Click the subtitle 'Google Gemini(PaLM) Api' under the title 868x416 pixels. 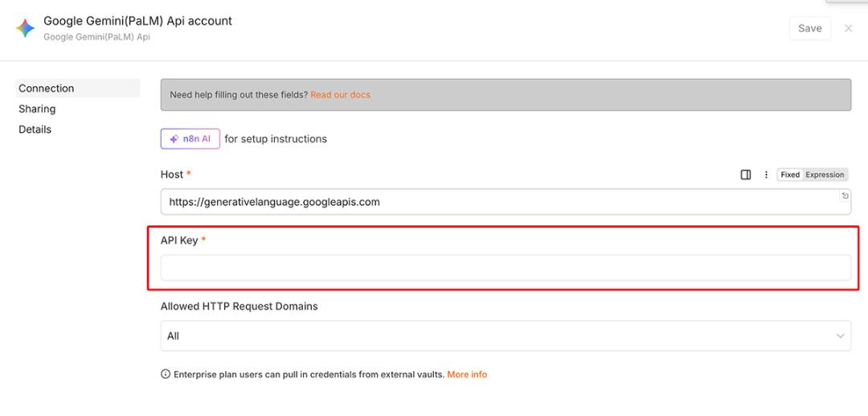tap(97, 37)
